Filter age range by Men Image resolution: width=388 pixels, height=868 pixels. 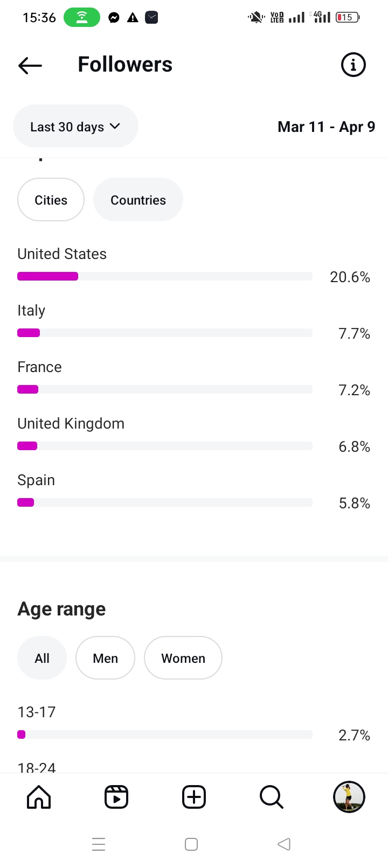[x=105, y=658]
